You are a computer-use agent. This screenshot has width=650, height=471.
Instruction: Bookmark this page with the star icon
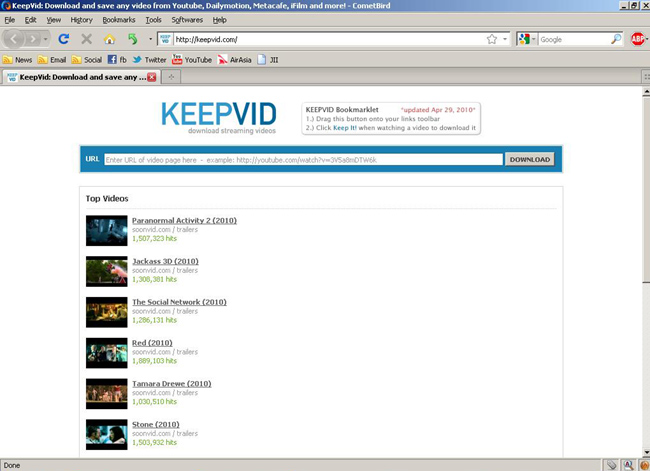click(492, 39)
